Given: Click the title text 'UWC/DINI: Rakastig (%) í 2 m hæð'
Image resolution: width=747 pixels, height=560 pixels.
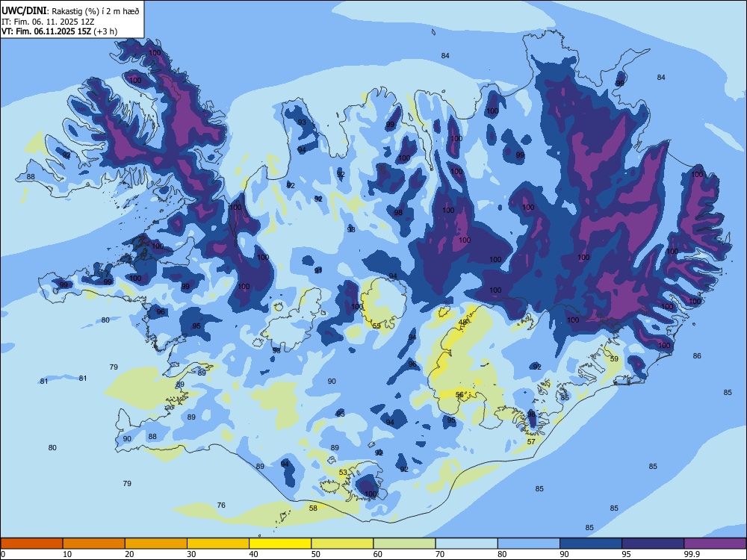Looking at the screenshot, I should [x=70, y=11].
